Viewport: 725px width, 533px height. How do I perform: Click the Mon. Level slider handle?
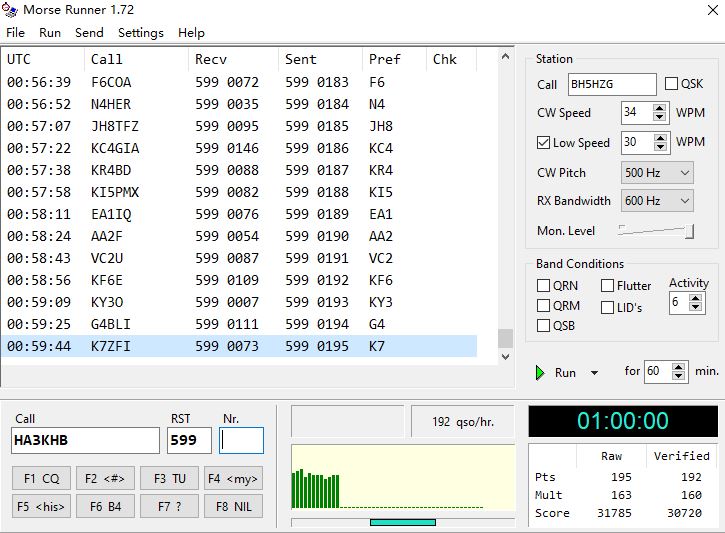[x=689, y=231]
